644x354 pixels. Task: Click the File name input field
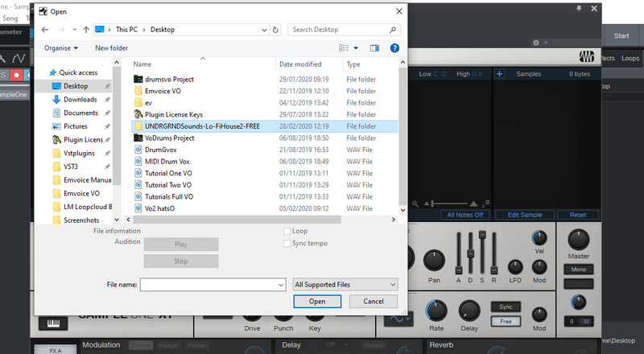click(213, 285)
